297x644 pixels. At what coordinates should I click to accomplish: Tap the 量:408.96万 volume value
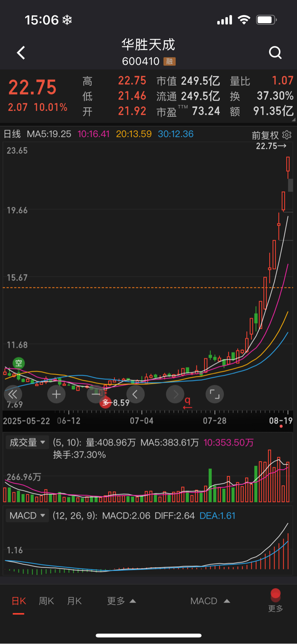pyautogui.click(x=111, y=442)
